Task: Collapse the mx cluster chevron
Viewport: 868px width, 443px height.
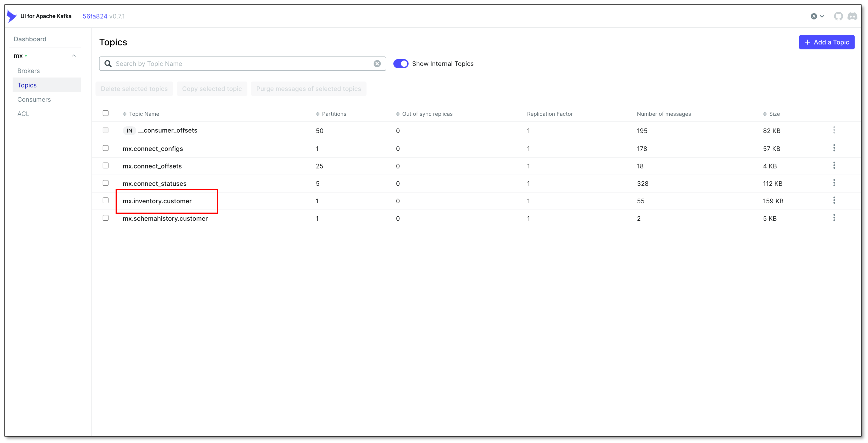Action: [74, 55]
